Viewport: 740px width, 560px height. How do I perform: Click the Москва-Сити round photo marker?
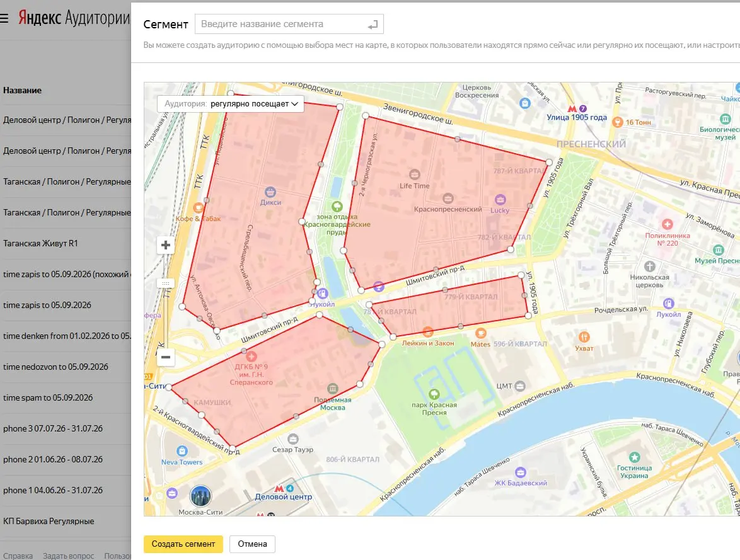click(200, 496)
